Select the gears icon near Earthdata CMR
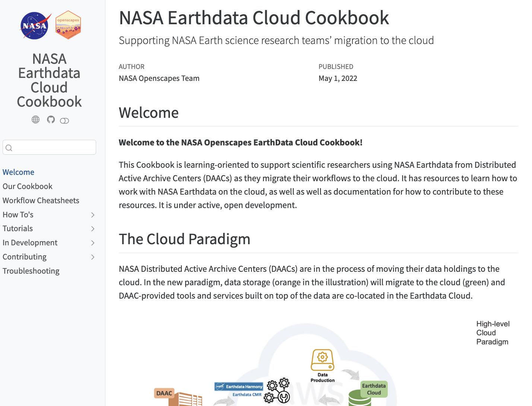Image resolution: width=532 pixels, height=406 pixels. coord(277,390)
